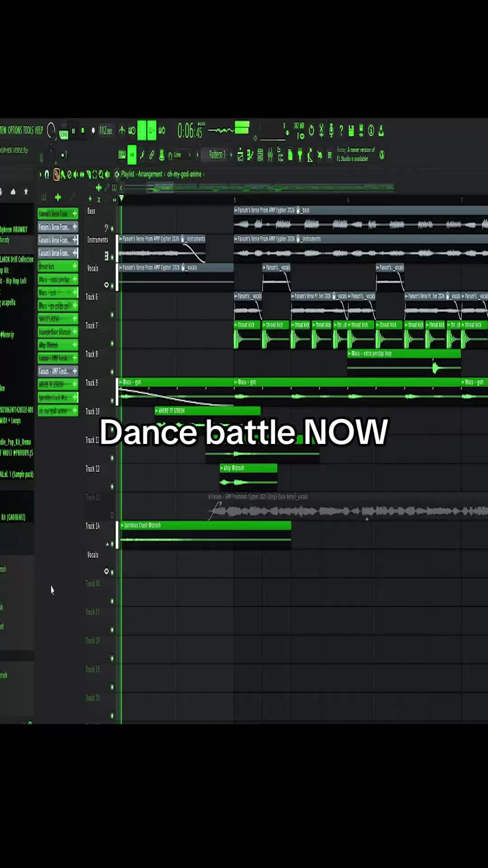Click the 112.000 tempo field
Screen dimensions: 488x868
point(106,131)
